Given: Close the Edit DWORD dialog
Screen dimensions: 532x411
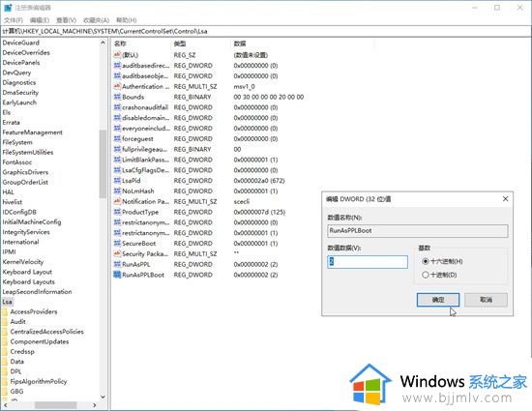Looking at the screenshot, I should (x=505, y=199).
